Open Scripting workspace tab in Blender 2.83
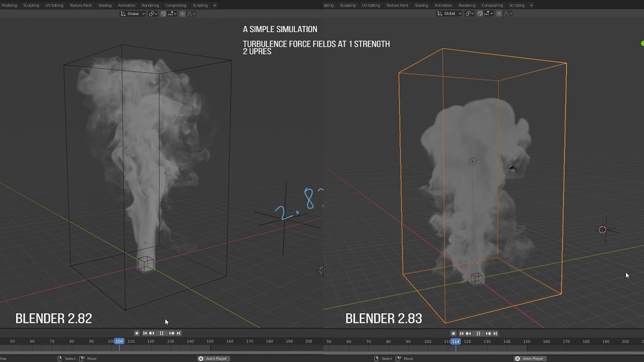This screenshot has height=362, width=644. [517, 5]
